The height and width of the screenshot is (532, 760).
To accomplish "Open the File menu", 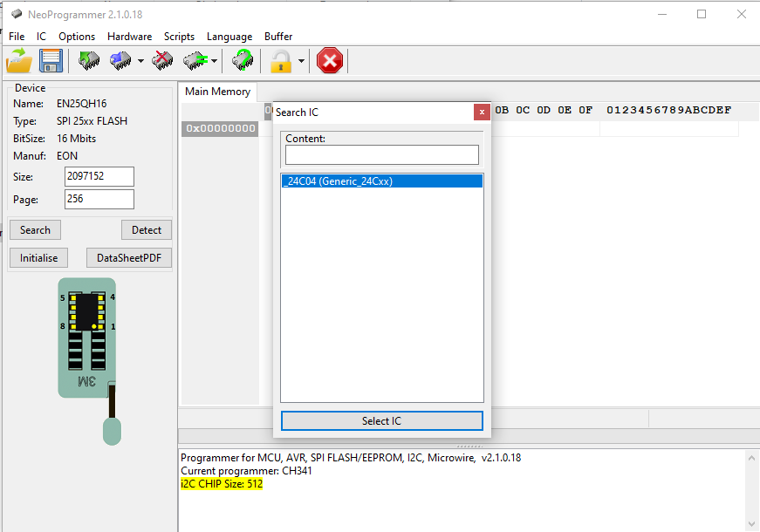I will coord(17,37).
